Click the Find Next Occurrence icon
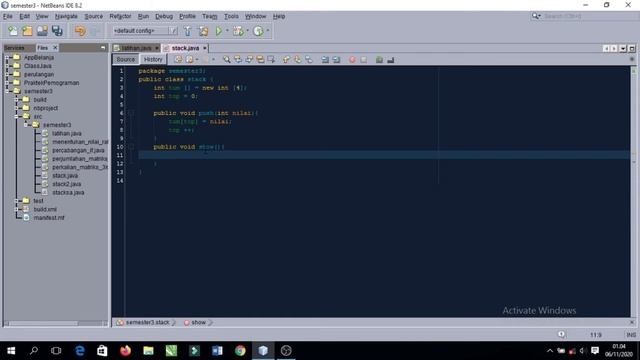This screenshot has width=640, height=360. pos(249,60)
